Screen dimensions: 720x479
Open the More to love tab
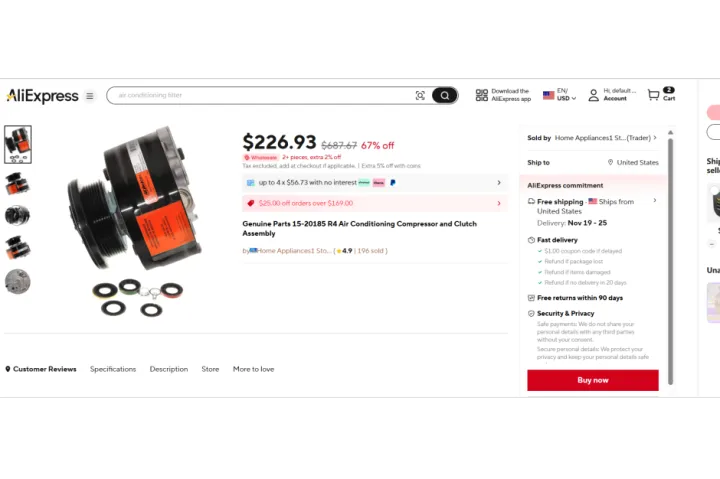pos(253,369)
